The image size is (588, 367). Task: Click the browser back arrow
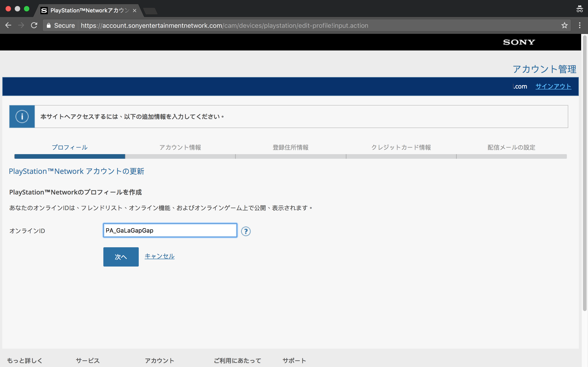coord(8,25)
